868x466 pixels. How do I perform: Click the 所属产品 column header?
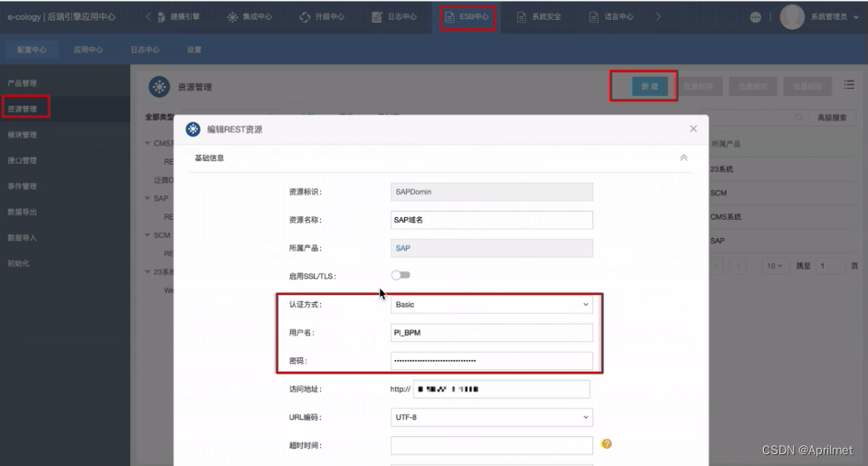coord(726,144)
